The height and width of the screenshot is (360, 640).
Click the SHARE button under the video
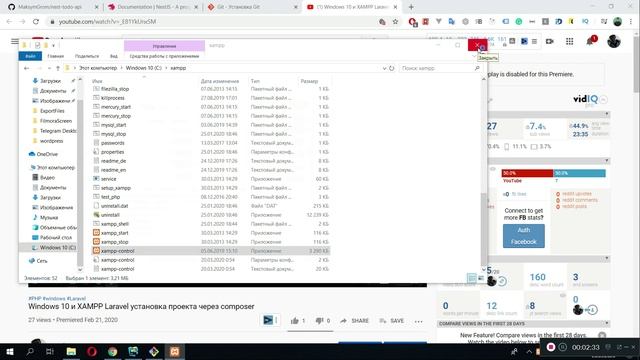coord(354,321)
